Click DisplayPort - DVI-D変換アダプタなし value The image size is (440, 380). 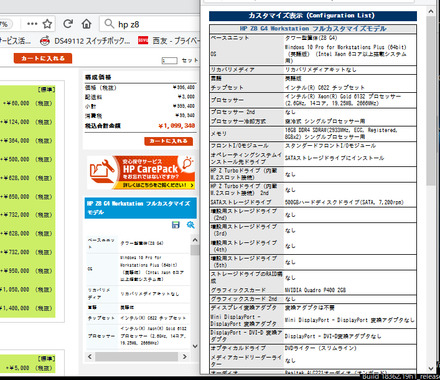(x=333, y=336)
